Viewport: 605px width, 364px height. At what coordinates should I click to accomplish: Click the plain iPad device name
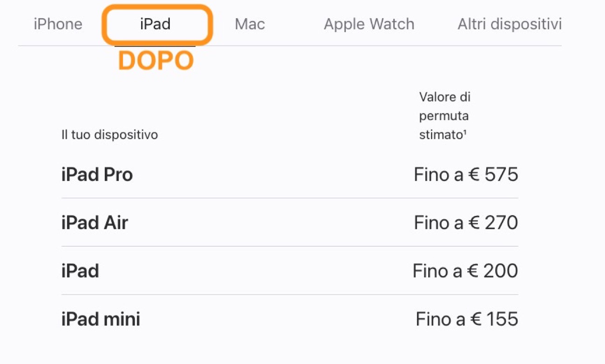click(80, 271)
